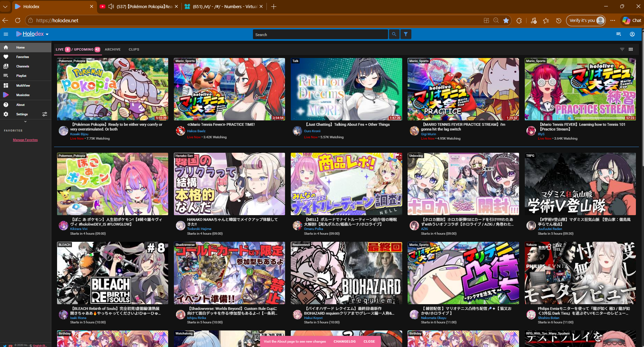Close the About page notification

pos(369,342)
